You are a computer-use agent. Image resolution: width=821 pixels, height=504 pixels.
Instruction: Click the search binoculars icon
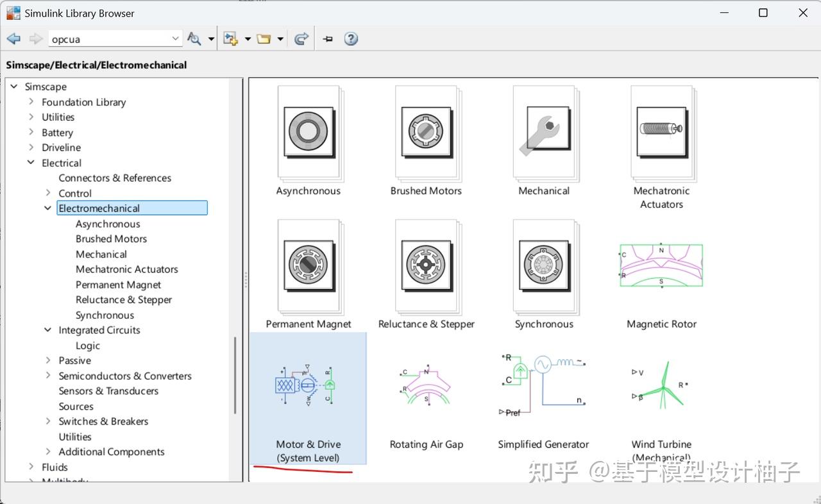[x=194, y=39]
